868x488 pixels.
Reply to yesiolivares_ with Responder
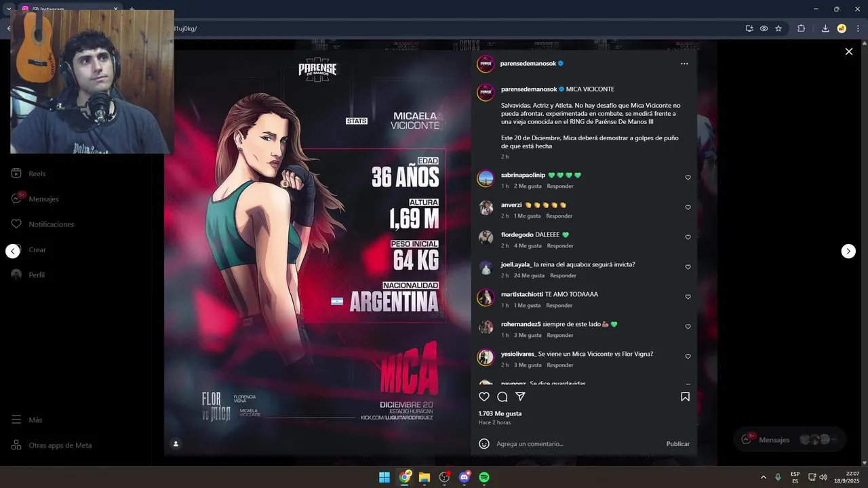pyautogui.click(x=559, y=365)
